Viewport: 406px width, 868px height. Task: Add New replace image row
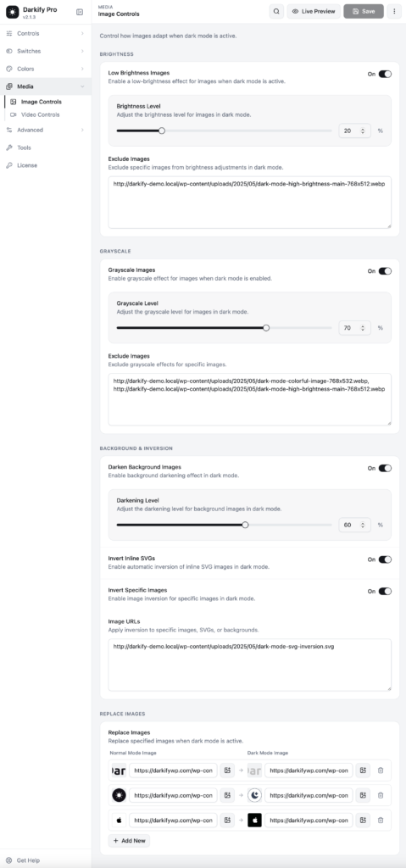129,840
